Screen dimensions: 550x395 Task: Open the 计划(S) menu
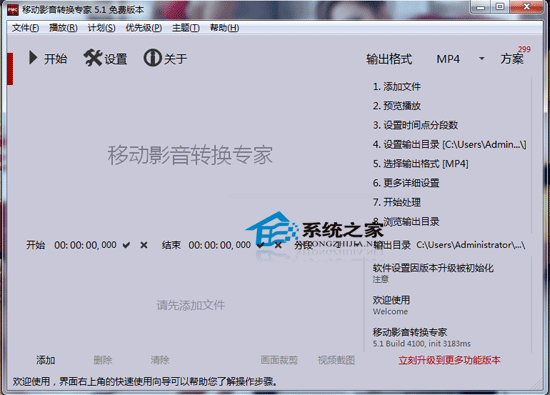(x=101, y=28)
